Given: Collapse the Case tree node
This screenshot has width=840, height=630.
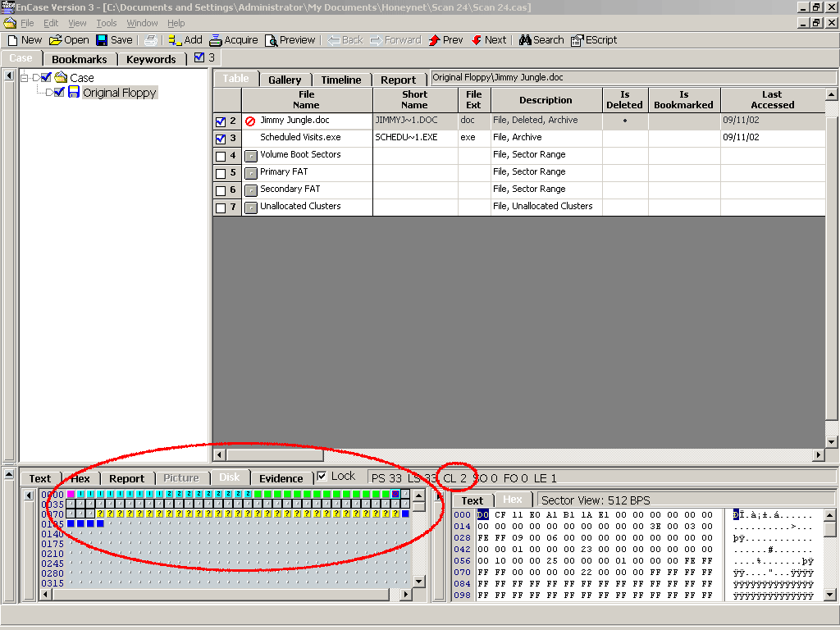Looking at the screenshot, I should point(24,78).
